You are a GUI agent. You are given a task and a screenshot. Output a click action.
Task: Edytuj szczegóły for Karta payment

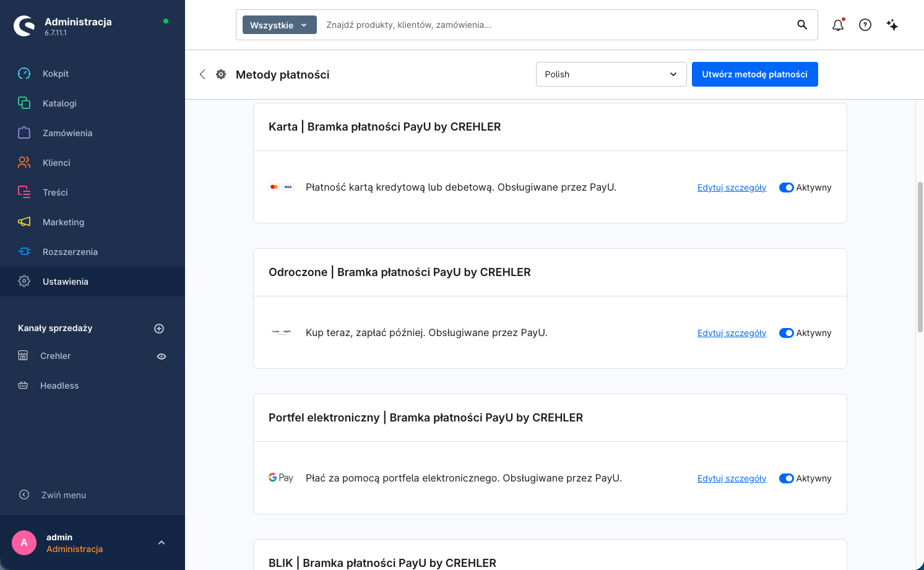732,188
